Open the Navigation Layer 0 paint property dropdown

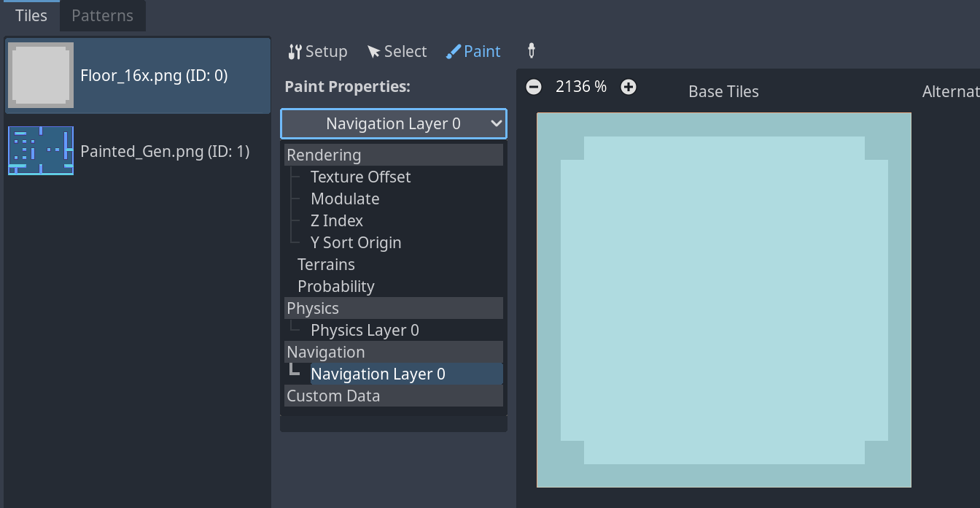pyautogui.click(x=393, y=123)
